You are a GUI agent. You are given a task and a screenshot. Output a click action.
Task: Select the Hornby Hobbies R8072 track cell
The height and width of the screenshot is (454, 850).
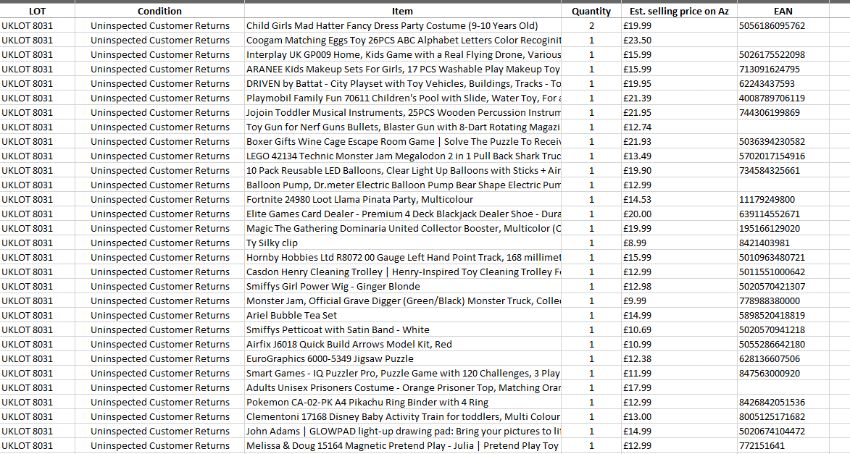point(403,257)
